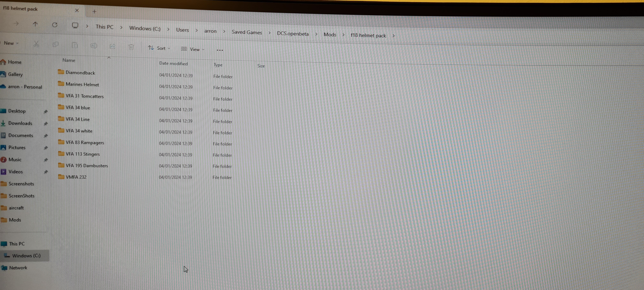Click the Up one level arrow
The width and height of the screenshot is (644, 290).
(x=35, y=24)
